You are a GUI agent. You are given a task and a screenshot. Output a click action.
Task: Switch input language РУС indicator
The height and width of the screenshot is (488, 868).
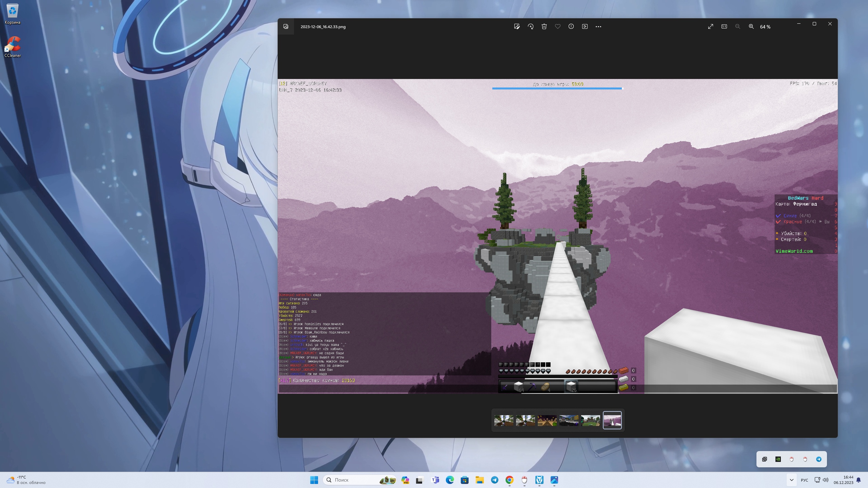(x=804, y=480)
